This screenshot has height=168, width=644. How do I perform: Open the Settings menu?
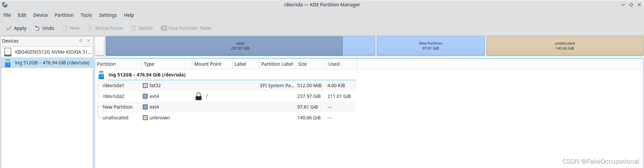coord(108,15)
